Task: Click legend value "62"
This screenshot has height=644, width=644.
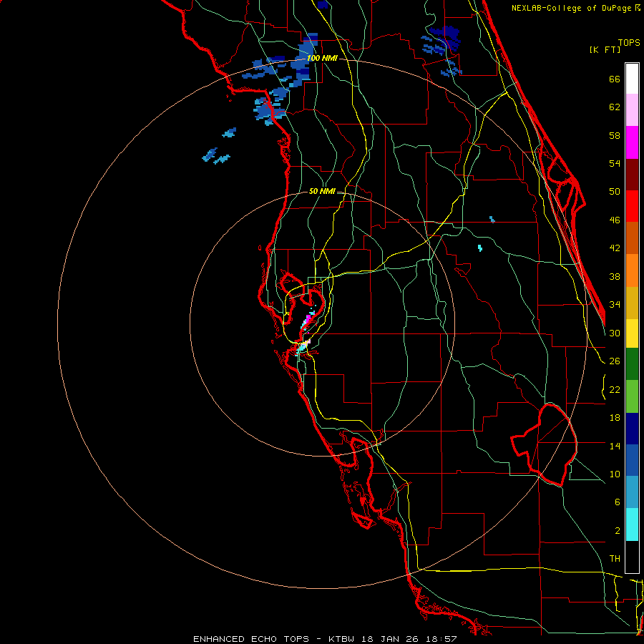Action: (x=615, y=107)
